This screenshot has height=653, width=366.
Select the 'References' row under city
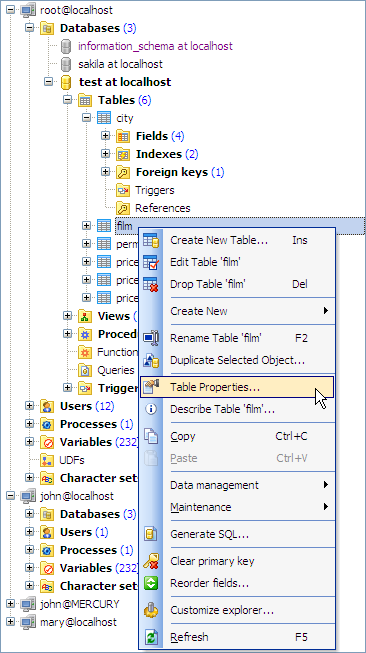tap(162, 208)
